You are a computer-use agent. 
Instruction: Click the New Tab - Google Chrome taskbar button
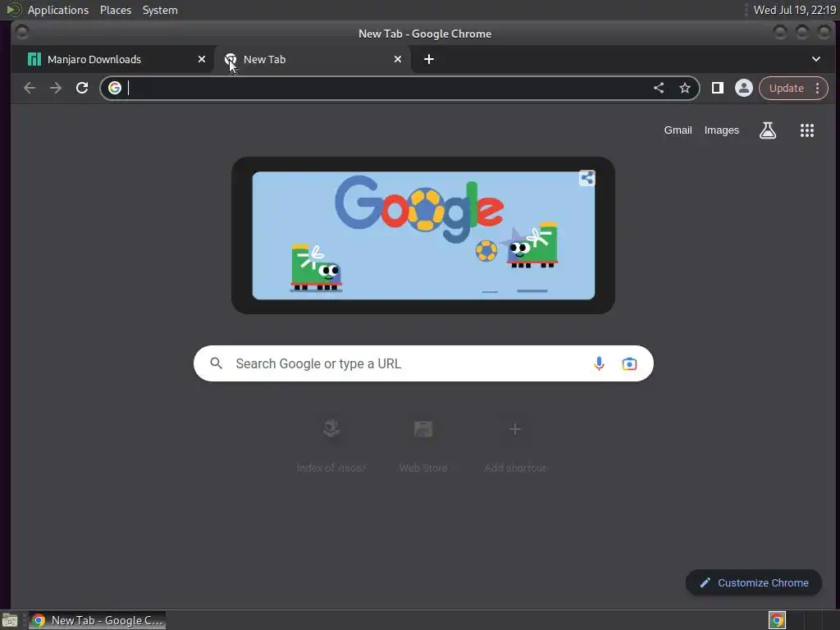click(97, 620)
